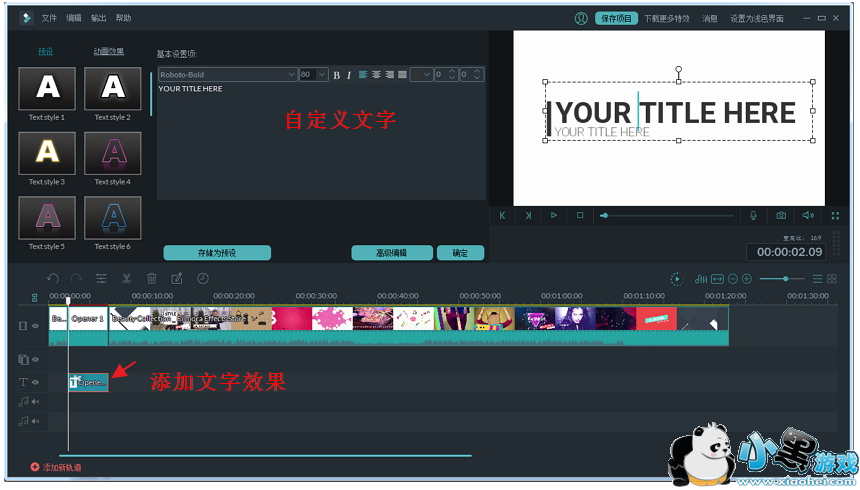Viewport: 860px width, 490px height.
Task: Choose the Text style 5 preset
Action: pyautogui.click(x=47, y=218)
